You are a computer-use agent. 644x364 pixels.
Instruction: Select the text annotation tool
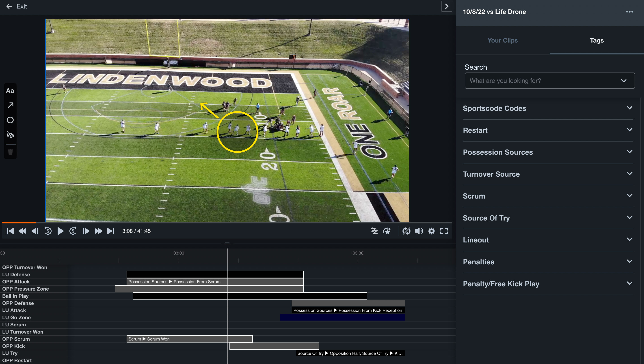point(10,91)
